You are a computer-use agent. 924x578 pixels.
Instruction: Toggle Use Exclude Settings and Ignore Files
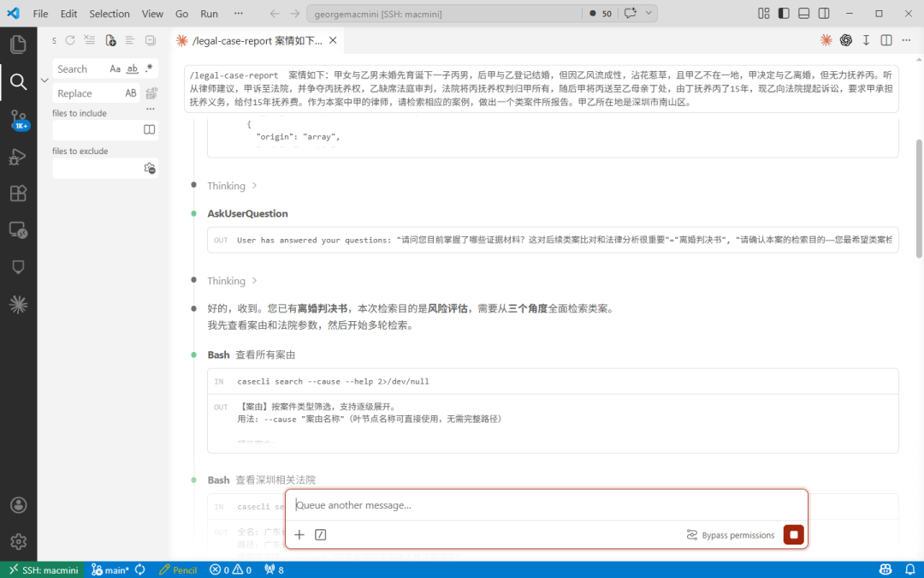coord(150,169)
